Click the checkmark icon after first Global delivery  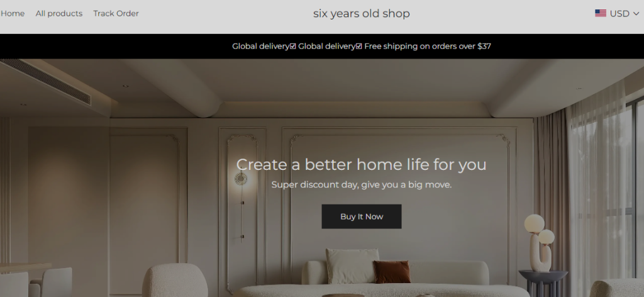293,47
